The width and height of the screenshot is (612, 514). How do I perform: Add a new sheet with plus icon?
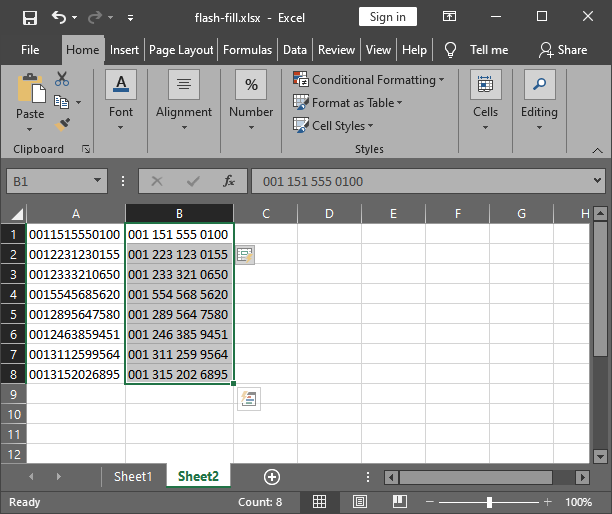(x=272, y=477)
